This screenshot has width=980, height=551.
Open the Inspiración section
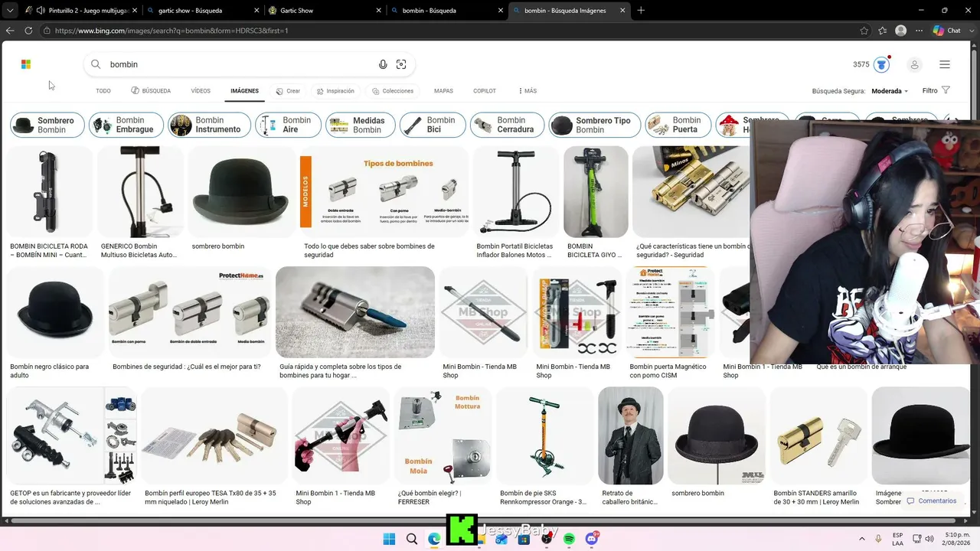pyautogui.click(x=335, y=91)
